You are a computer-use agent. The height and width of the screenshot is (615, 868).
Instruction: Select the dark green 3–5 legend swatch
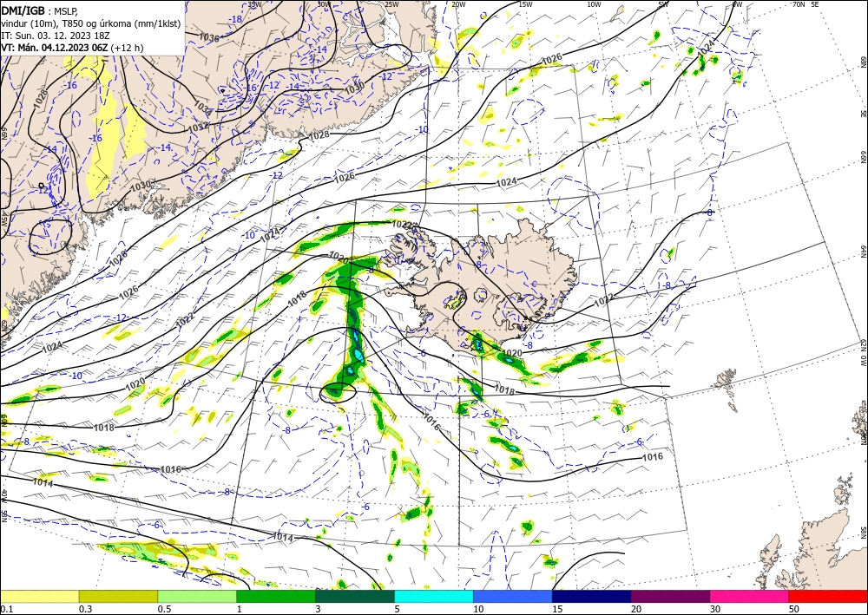click(355, 596)
